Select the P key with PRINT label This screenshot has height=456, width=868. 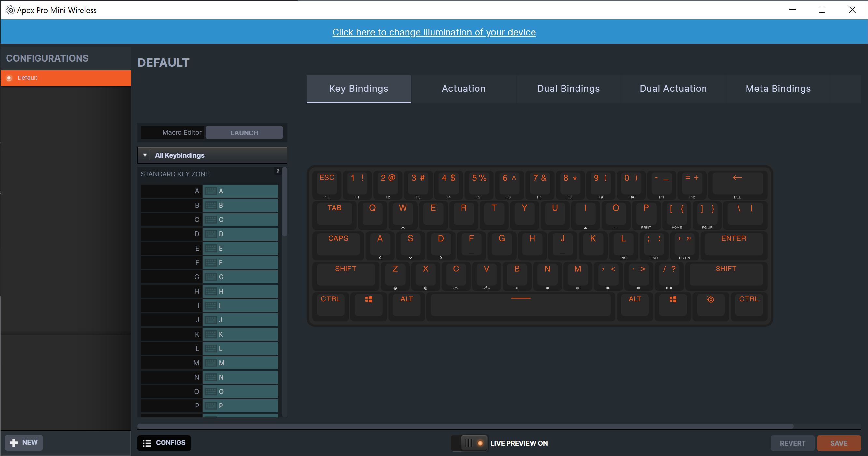pyautogui.click(x=646, y=215)
